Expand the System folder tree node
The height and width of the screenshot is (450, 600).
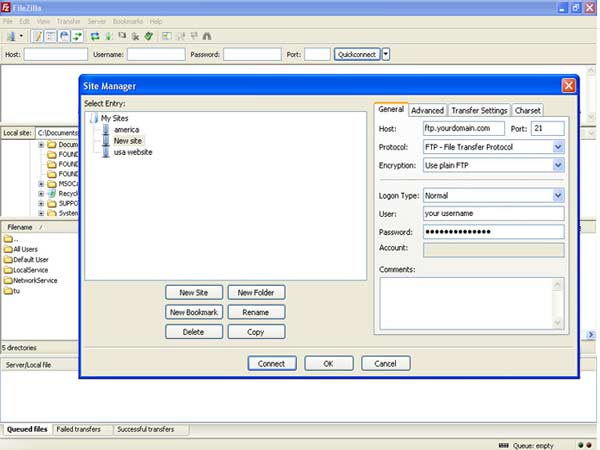pos(41,213)
